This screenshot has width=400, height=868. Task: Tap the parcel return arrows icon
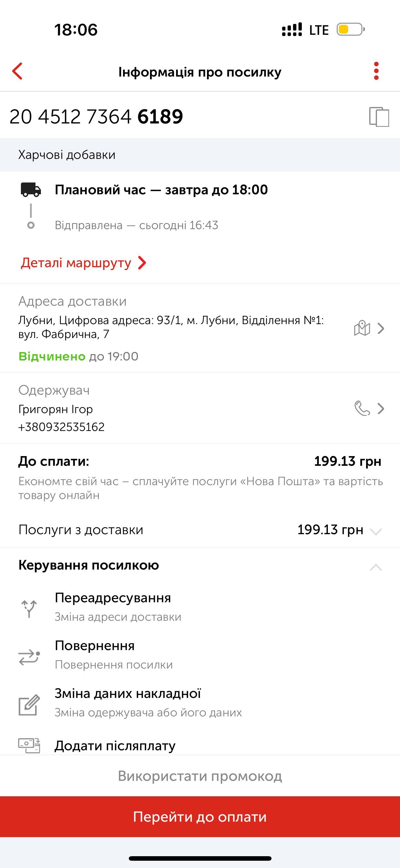point(29,656)
